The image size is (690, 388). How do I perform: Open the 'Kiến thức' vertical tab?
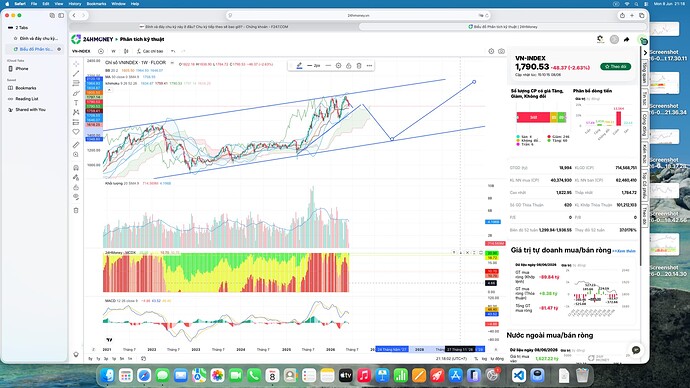click(644, 154)
